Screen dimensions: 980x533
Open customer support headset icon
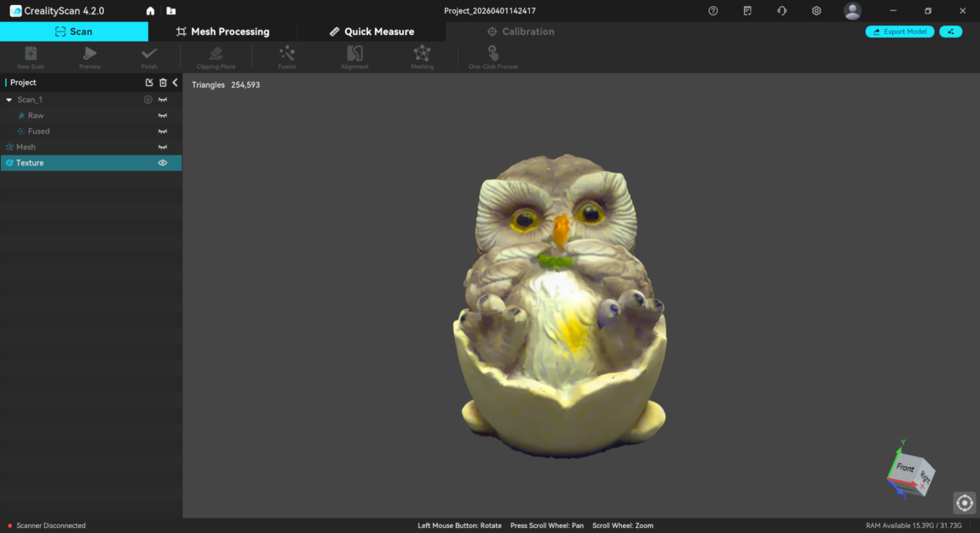(782, 11)
